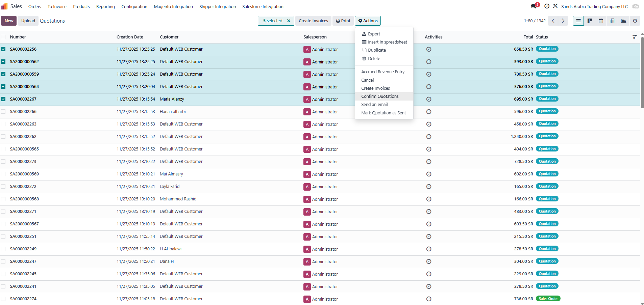
Task: Open the optional columns settings icon
Action: (635, 37)
